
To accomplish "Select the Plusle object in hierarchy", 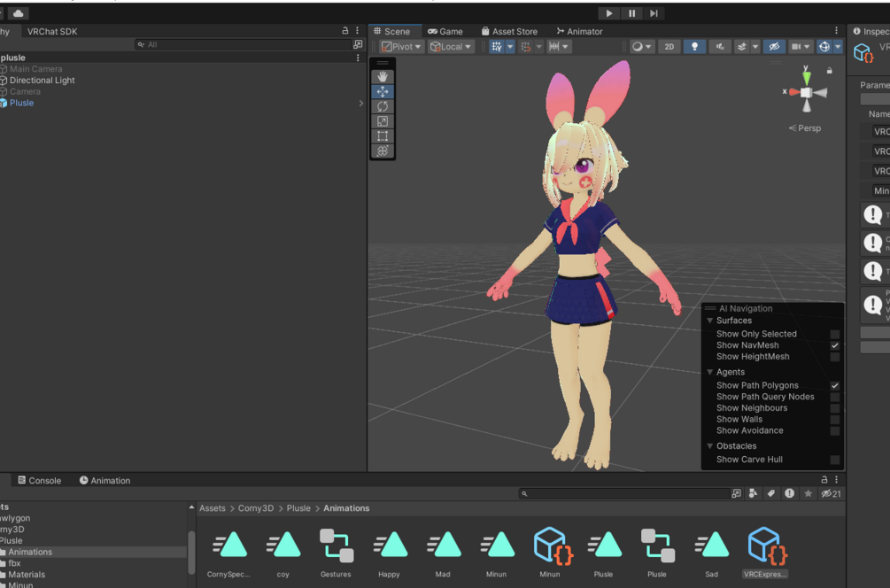I will pos(21,103).
